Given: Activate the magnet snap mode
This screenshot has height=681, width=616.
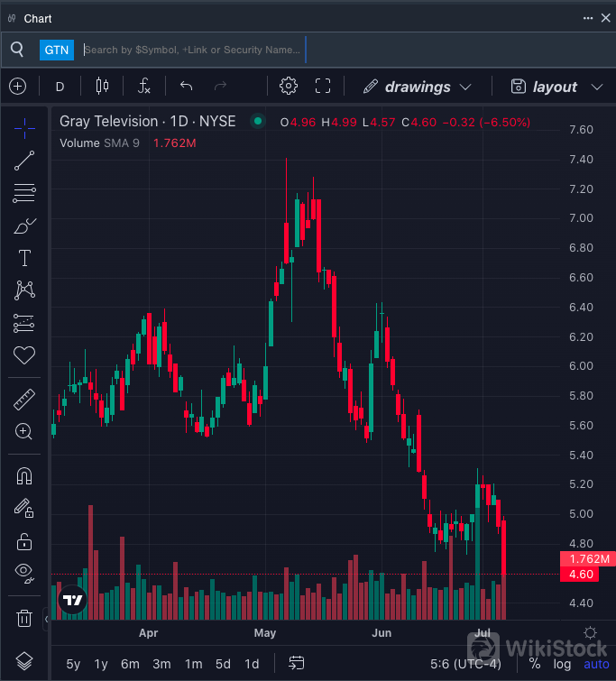Looking at the screenshot, I should click(24, 475).
